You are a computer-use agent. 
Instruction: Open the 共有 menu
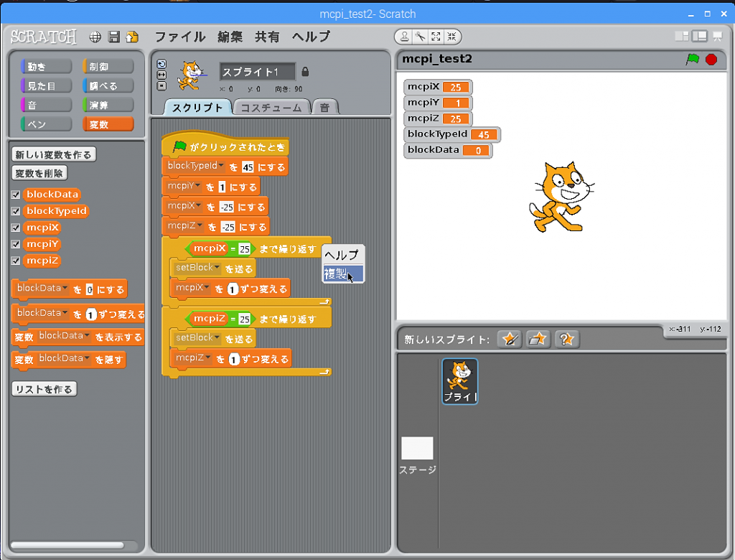click(x=267, y=37)
